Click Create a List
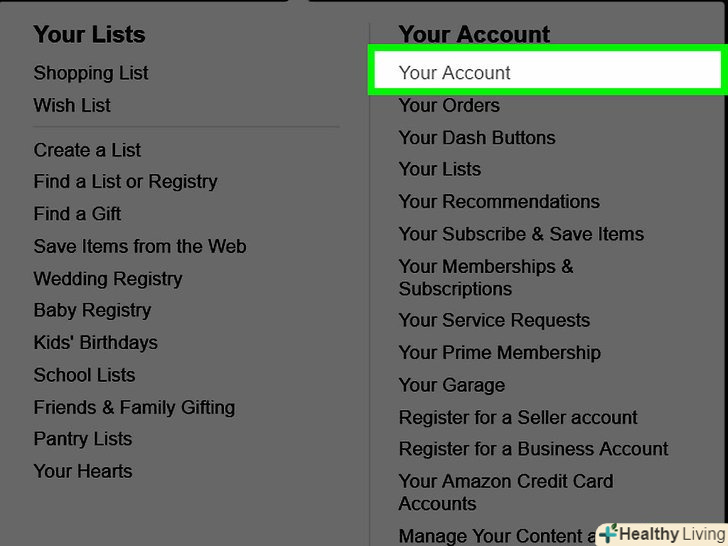Screen dimensions: 728x546 pos(87,150)
